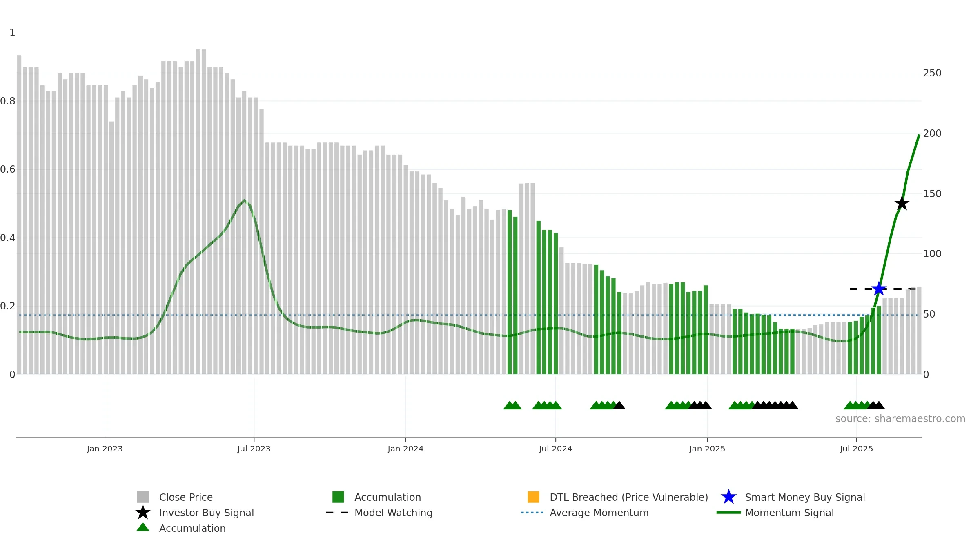980x551 pixels.
Task: Select the Jul 2023 axis tick label
Action: (254, 449)
